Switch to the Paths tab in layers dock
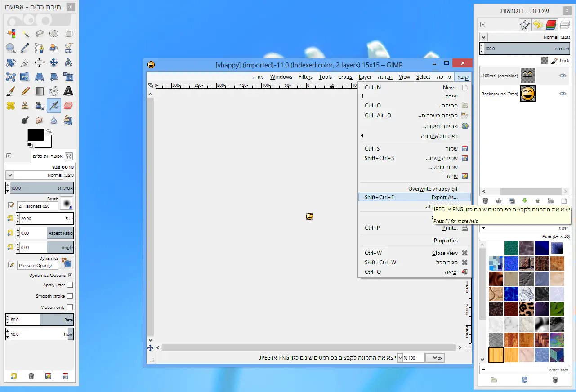 coord(525,25)
